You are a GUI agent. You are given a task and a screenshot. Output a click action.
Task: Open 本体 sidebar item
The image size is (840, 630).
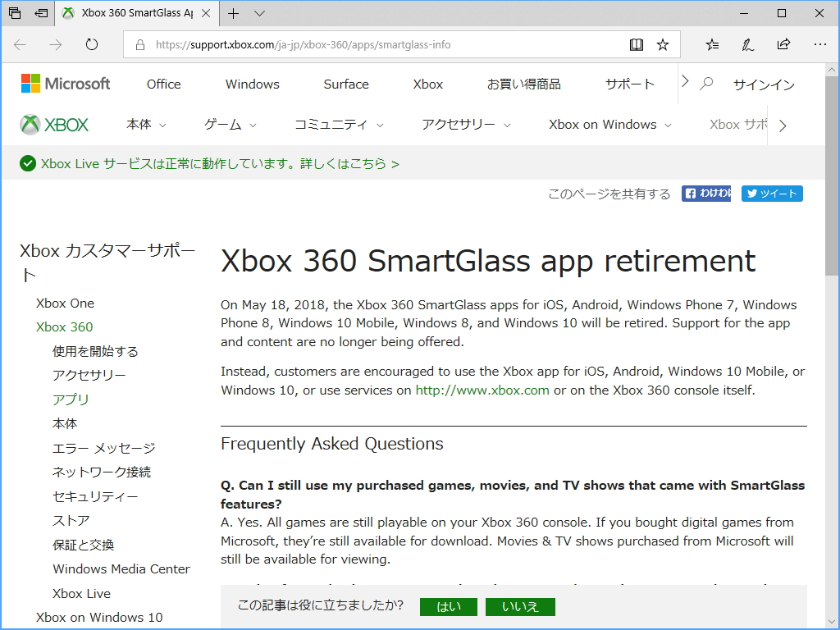click(65, 424)
